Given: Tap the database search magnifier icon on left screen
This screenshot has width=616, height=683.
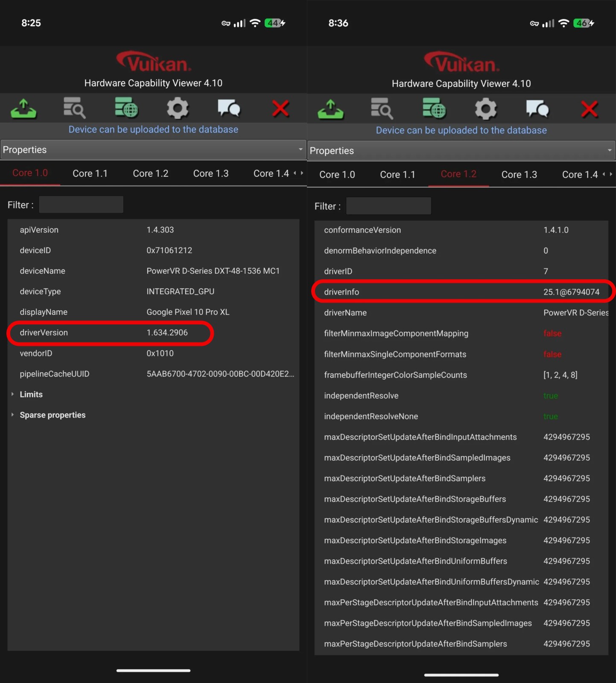Looking at the screenshot, I should [x=74, y=108].
